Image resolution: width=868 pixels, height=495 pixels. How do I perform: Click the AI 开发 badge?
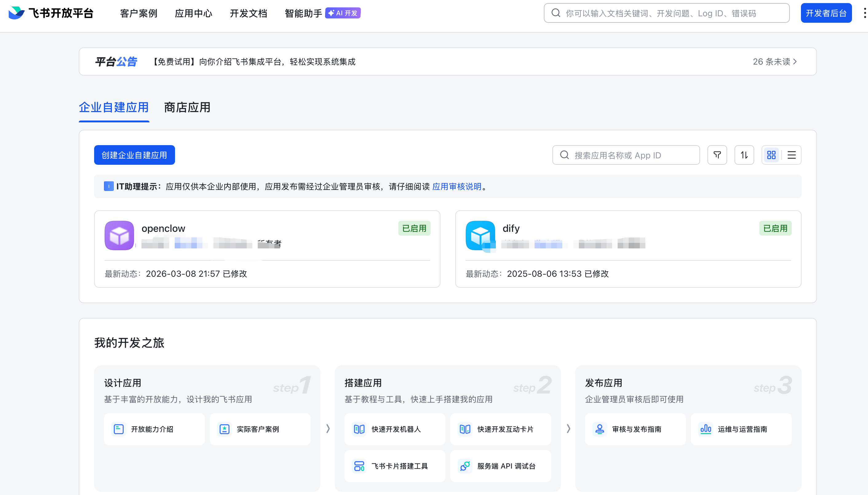click(343, 13)
